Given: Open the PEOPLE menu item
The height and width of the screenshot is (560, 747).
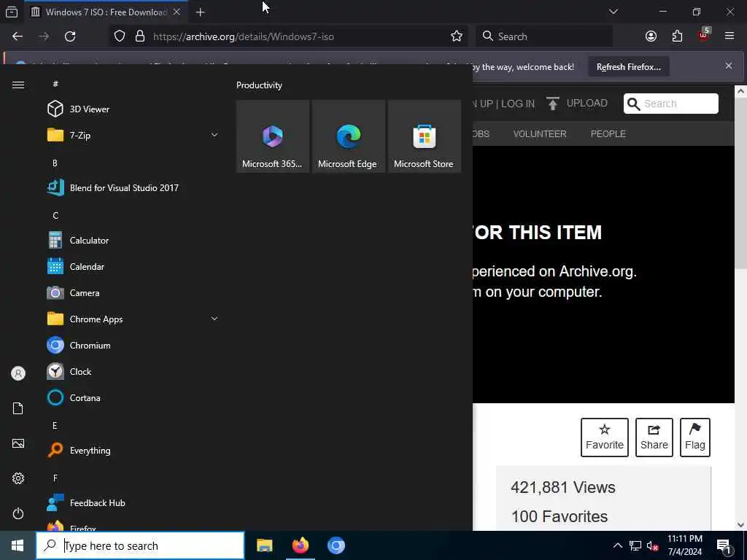Looking at the screenshot, I should pyautogui.click(x=608, y=134).
